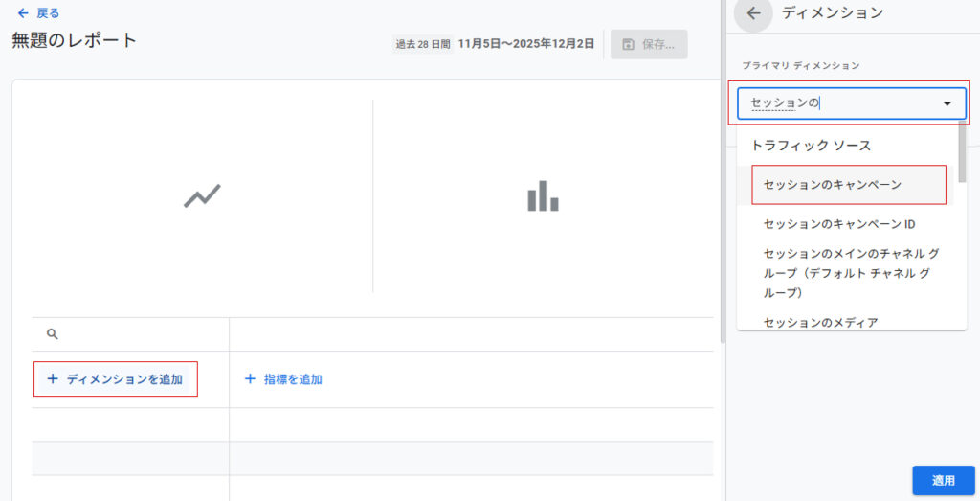This screenshot has width=980, height=501.
Task: Go back using the ディメンション panel arrow
Action: 753,13
